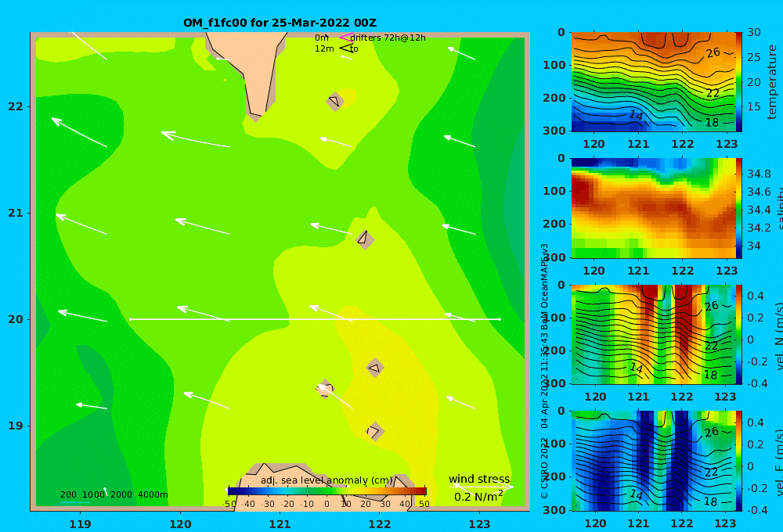Click the black triangle marker beside 12m legend

(x=346, y=49)
